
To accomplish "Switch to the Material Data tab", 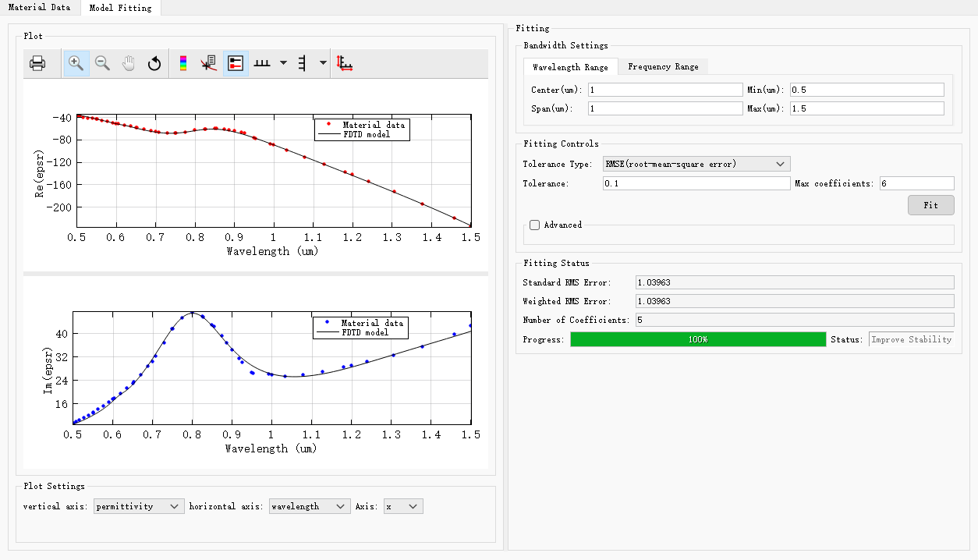I will click(x=39, y=7).
